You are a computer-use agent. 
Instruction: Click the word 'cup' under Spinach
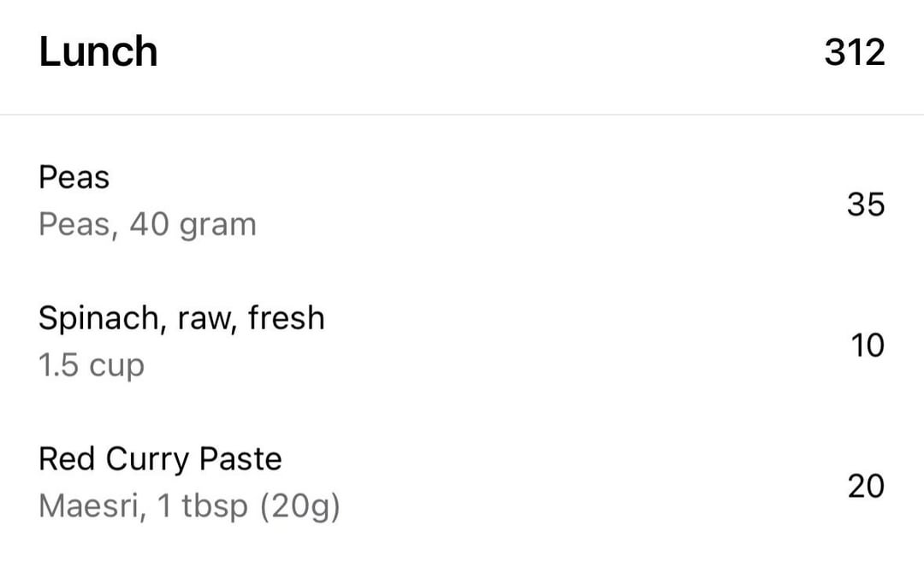pyautogui.click(x=116, y=367)
